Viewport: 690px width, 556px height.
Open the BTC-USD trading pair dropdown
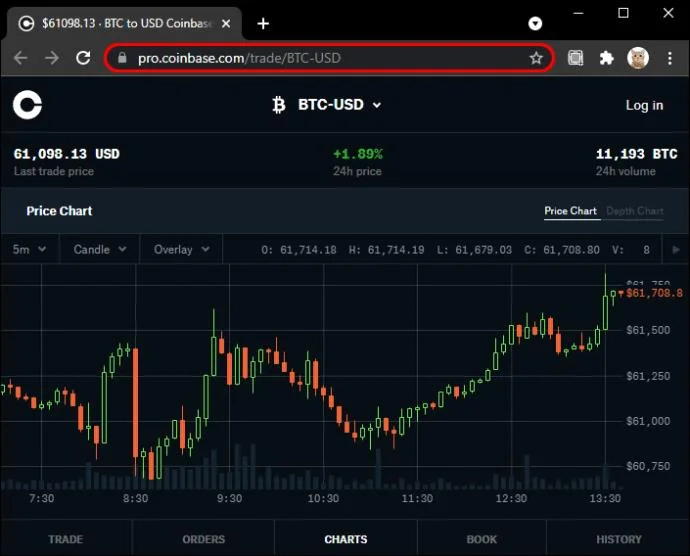point(339,105)
